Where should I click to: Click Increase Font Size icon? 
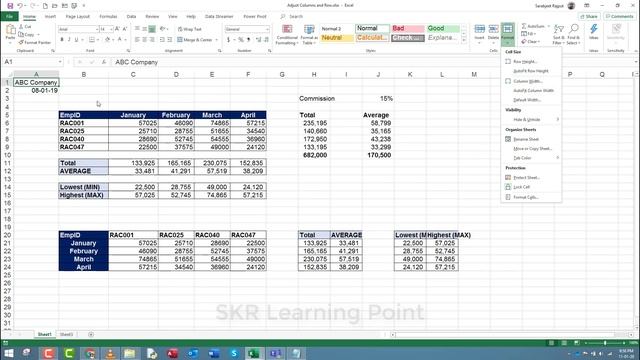[118, 29]
